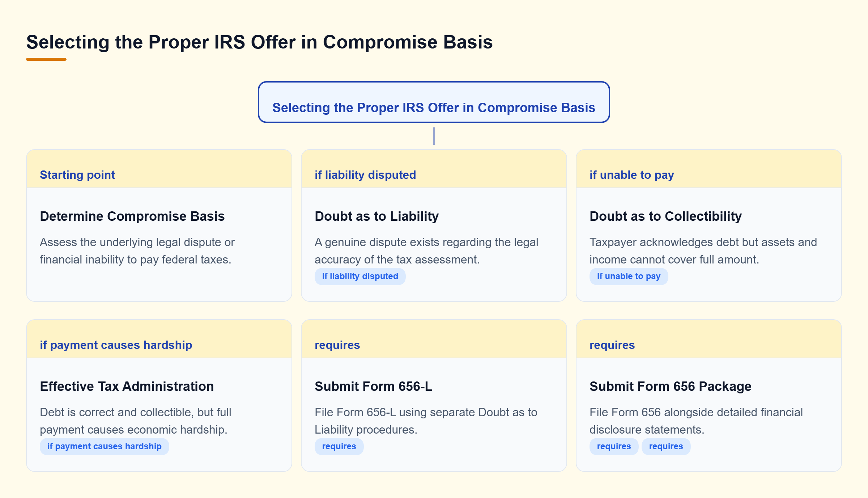Click description 'File Form 656-L using separate'
The width and height of the screenshot is (868, 498).
[x=426, y=421]
